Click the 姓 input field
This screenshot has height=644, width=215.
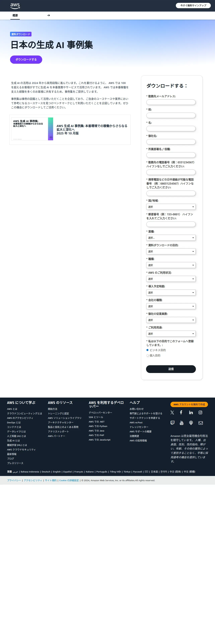171,116
